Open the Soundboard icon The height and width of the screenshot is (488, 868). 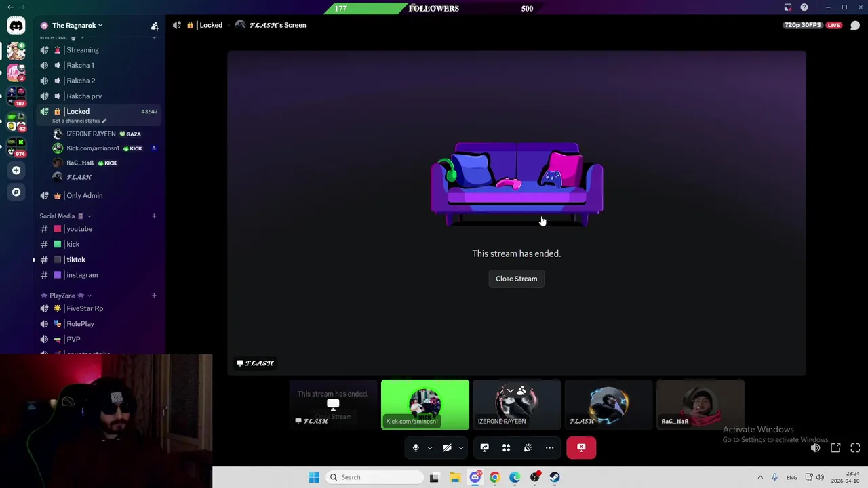tap(528, 447)
